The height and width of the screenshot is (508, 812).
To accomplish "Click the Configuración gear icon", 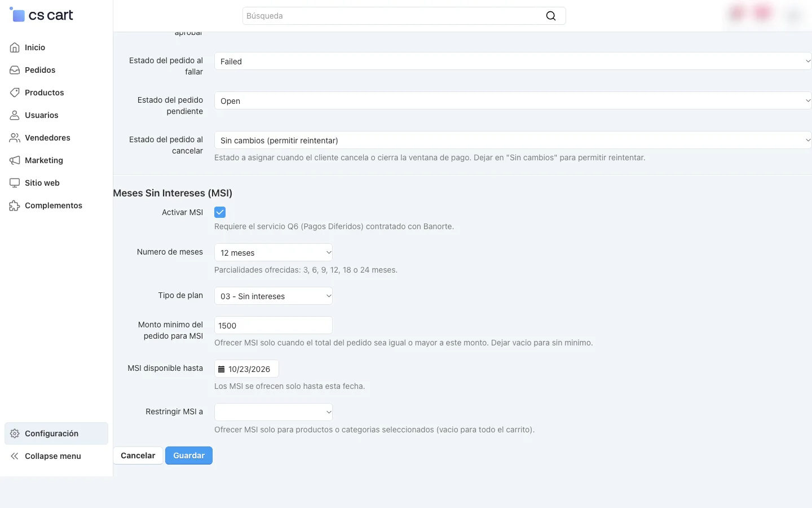I will tap(15, 433).
